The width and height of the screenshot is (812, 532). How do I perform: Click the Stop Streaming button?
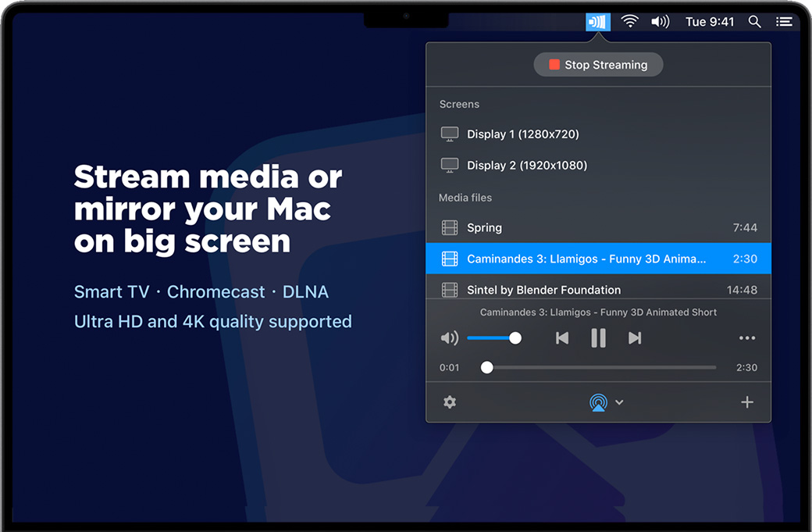coord(598,65)
